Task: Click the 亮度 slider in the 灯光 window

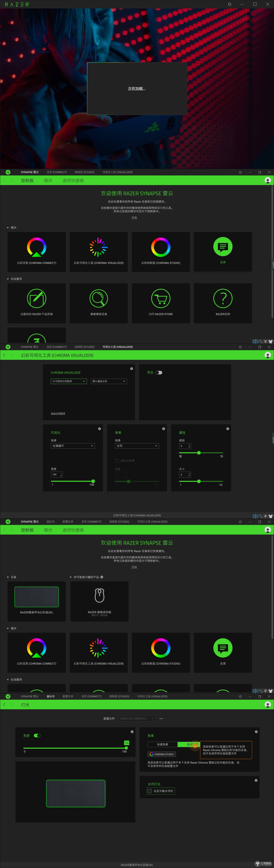Action: point(76,748)
